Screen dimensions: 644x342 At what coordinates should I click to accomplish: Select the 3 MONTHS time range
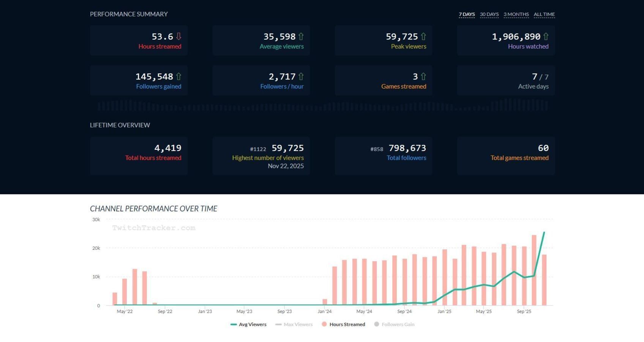516,14
